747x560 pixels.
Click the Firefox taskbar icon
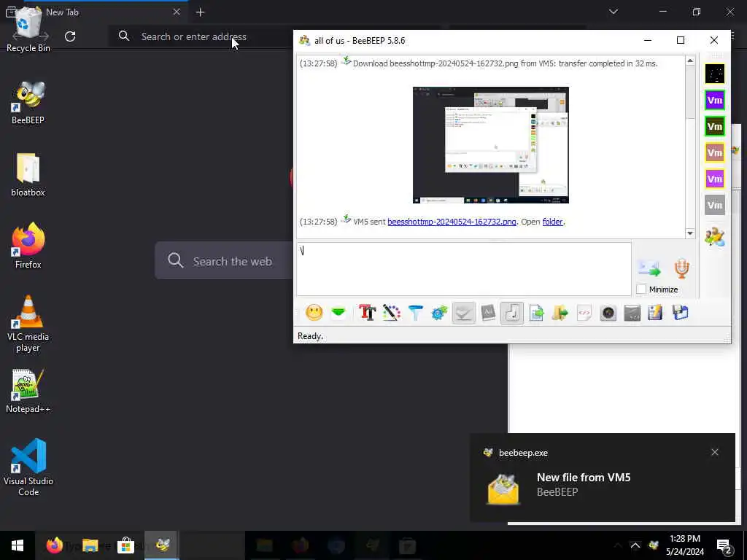[x=54, y=545]
